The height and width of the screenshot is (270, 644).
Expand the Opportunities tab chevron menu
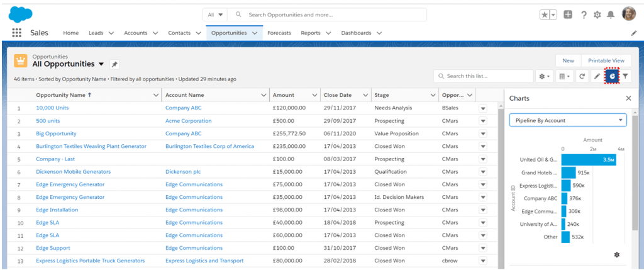point(255,33)
